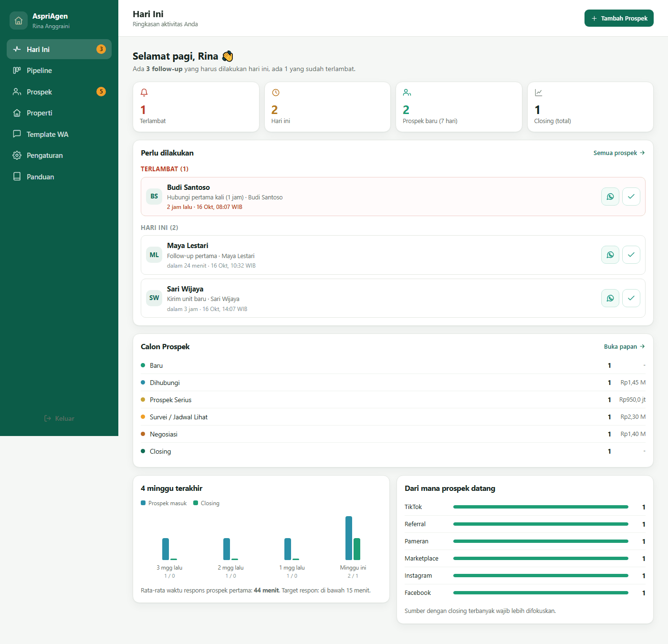
Task: Open WhatsApp chat for Maya Lestari
Action: (610, 255)
